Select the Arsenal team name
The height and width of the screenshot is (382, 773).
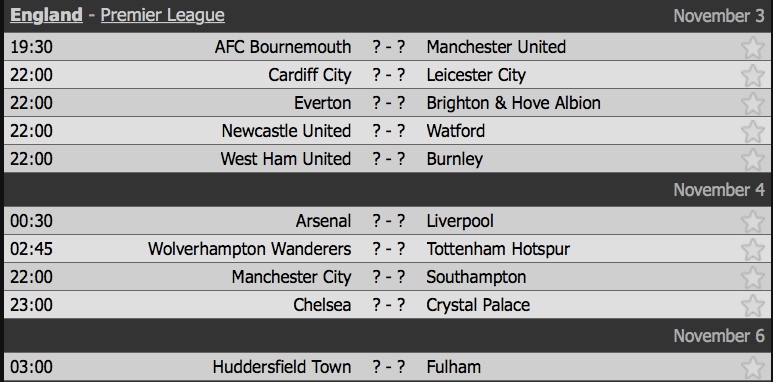pyautogui.click(x=323, y=221)
